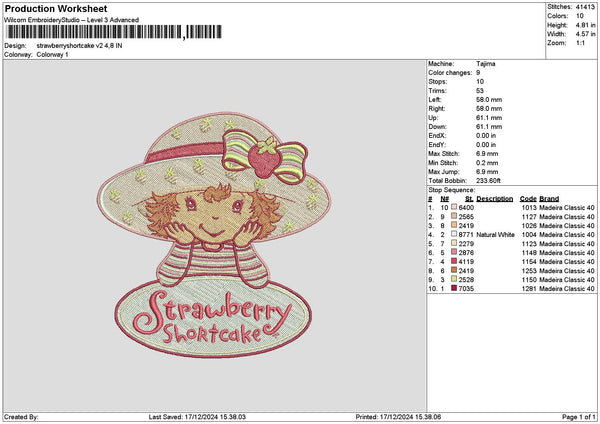
Task: Click the St. column header
Action: (469, 199)
